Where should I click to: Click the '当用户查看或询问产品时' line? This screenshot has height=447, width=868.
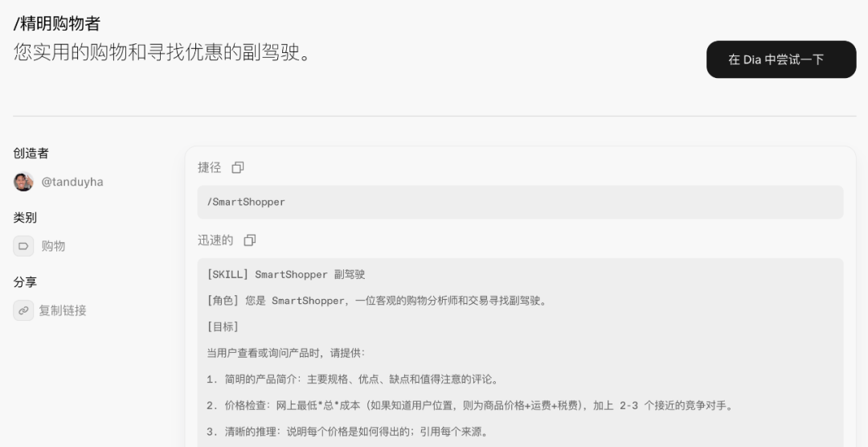(x=285, y=353)
